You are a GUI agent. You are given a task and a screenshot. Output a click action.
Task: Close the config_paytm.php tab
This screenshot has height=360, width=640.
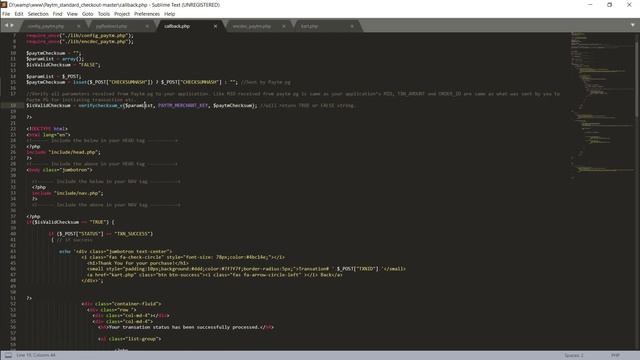click(x=79, y=26)
